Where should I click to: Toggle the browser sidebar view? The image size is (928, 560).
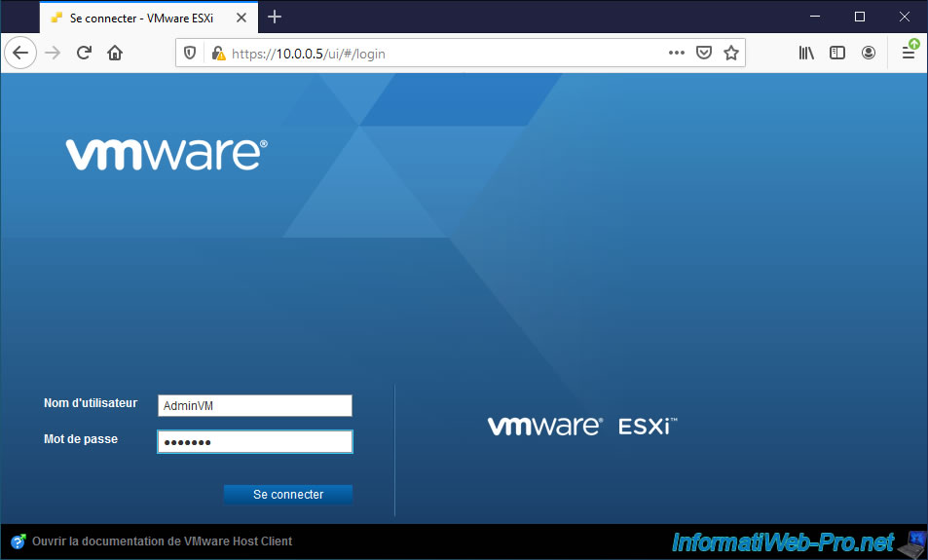(836, 54)
